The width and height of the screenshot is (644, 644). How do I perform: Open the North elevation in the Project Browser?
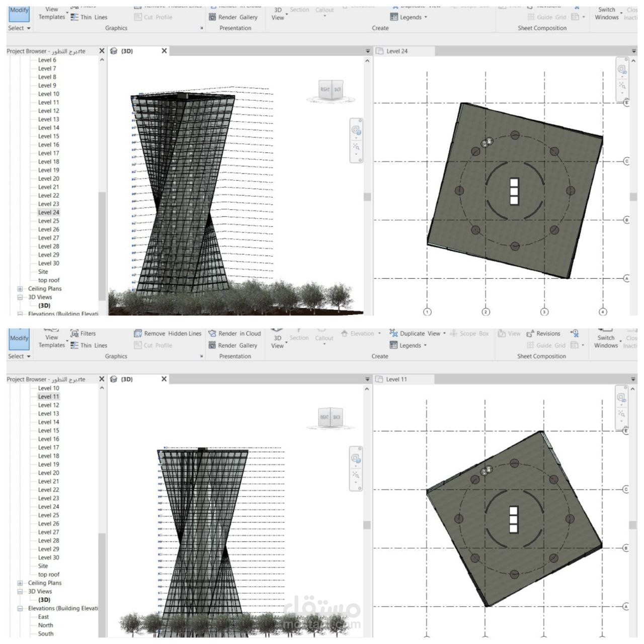coord(45,625)
